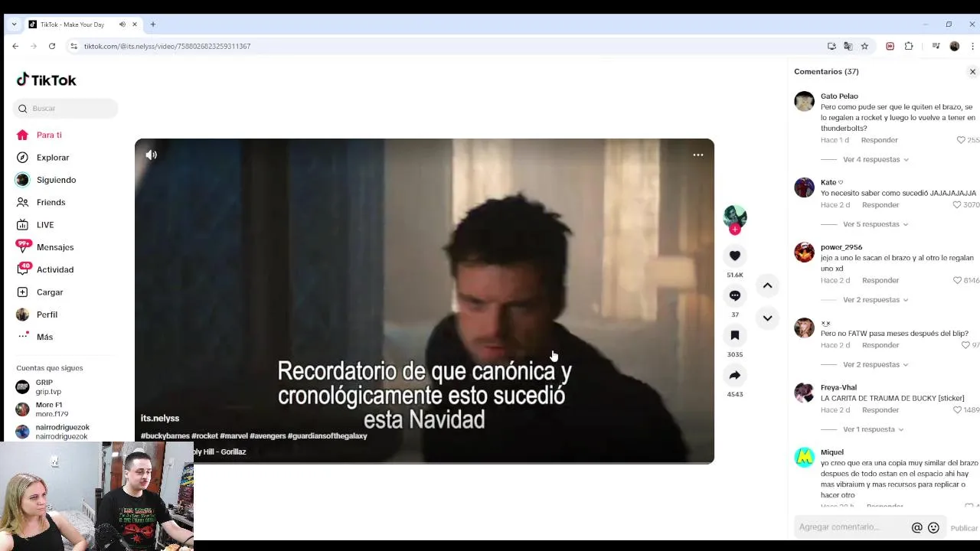
Task: Expand Ver 2 respuestas under FATW comment
Action: click(875, 364)
